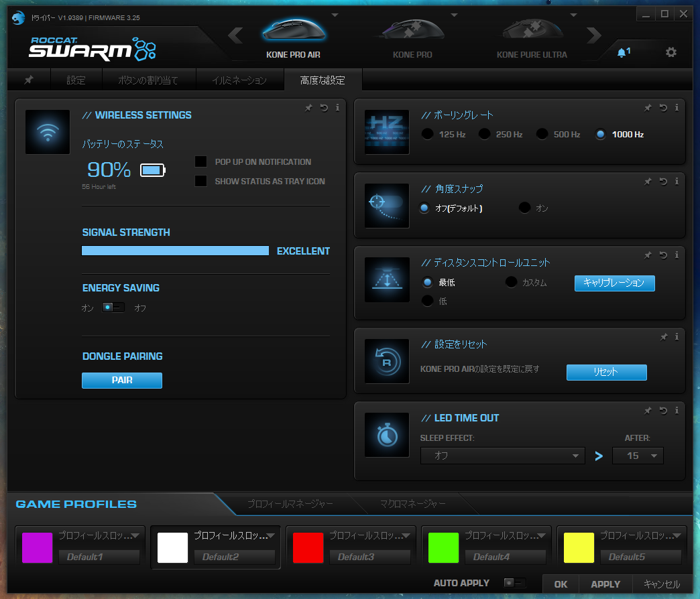Show info for Wireless Settings panel
Image resolution: width=700 pixels, height=599 pixels.
coord(337,108)
